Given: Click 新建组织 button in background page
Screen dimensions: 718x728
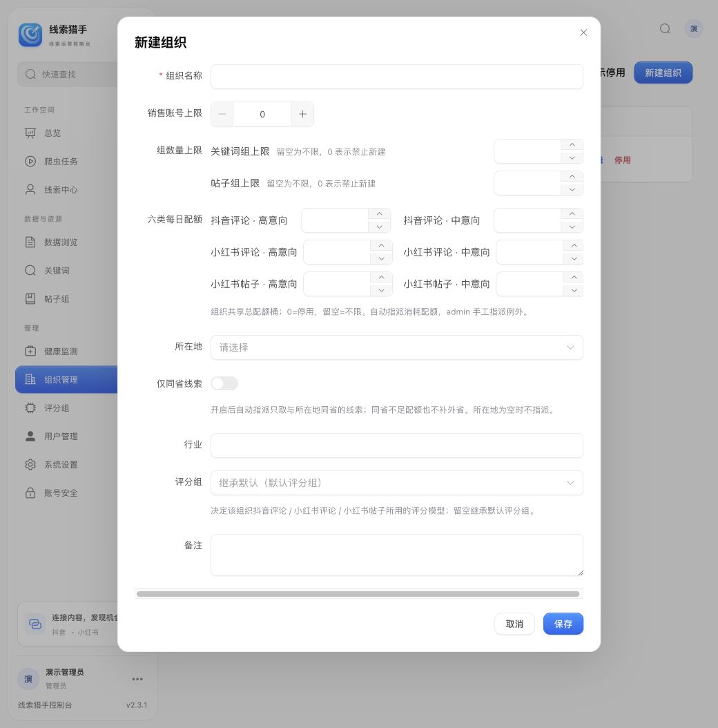Looking at the screenshot, I should click(663, 73).
